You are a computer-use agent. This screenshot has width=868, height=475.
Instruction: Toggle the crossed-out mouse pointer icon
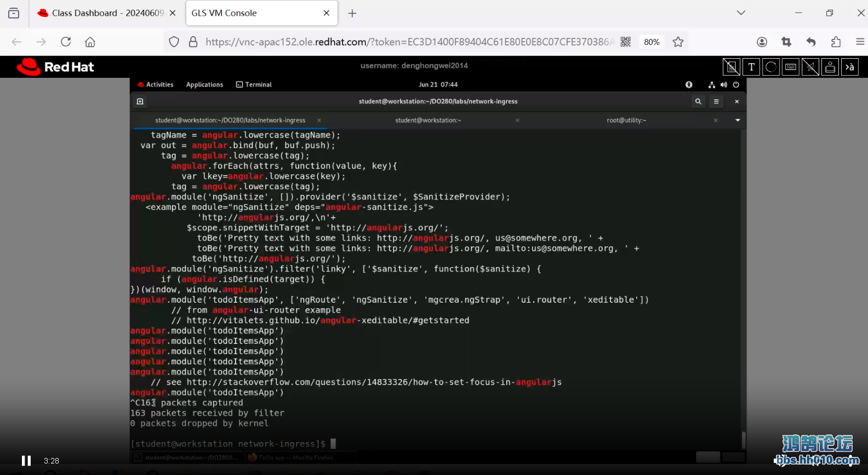coord(810,67)
